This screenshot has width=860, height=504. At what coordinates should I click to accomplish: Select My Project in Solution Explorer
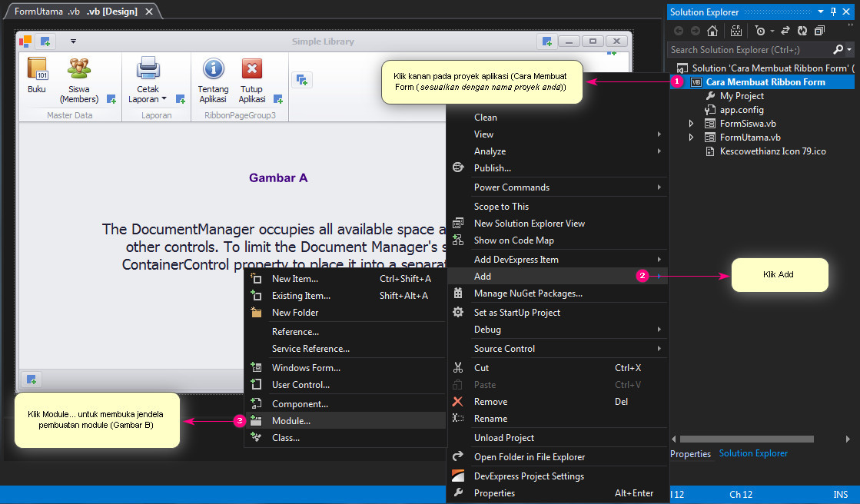click(742, 96)
